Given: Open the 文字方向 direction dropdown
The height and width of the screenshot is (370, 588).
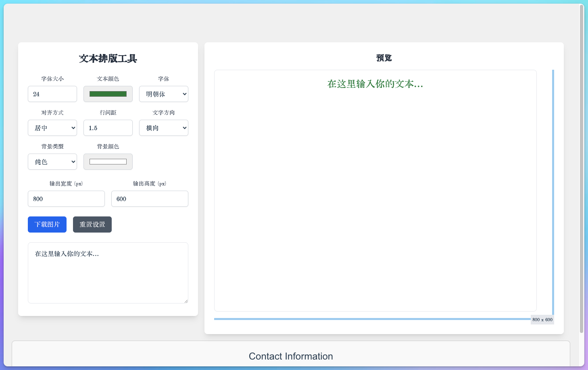Looking at the screenshot, I should [163, 128].
